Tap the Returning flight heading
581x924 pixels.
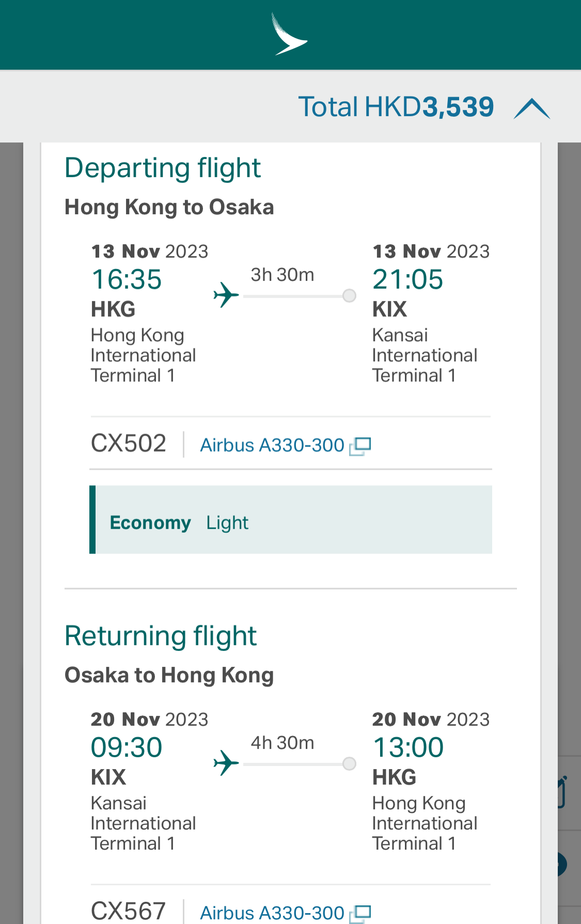(x=161, y=636)
